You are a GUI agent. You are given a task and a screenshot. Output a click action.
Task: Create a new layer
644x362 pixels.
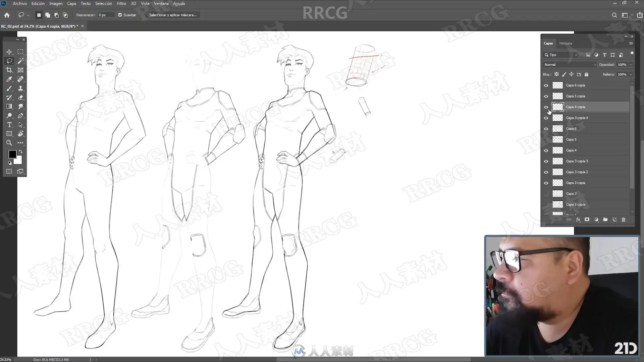pyautogui.click(x=614, y=220)
